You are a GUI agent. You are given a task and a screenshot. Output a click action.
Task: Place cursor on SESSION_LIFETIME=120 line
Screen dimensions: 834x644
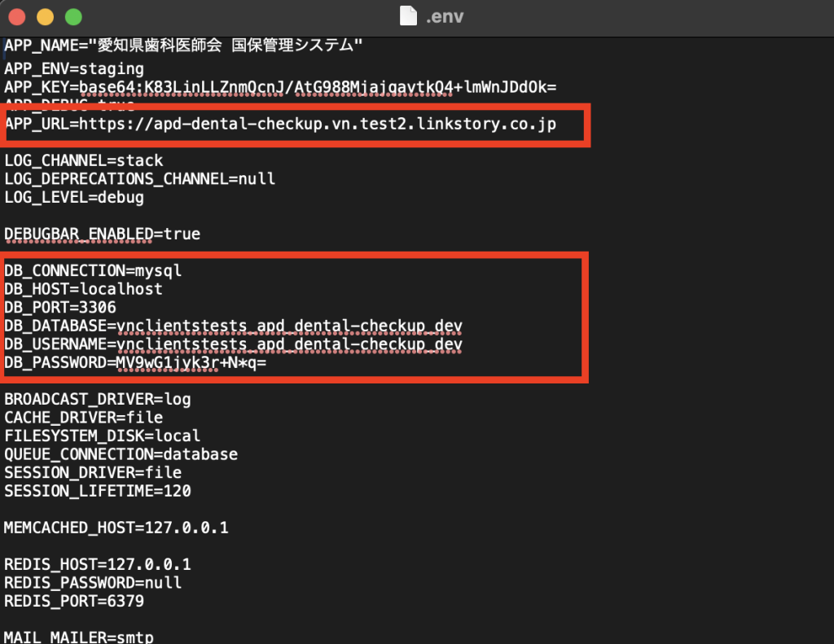97,491
